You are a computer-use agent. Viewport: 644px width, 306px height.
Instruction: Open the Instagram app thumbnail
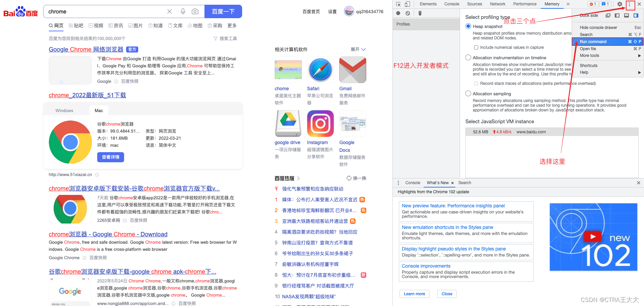pyautogui.click(x=320, y=124)
